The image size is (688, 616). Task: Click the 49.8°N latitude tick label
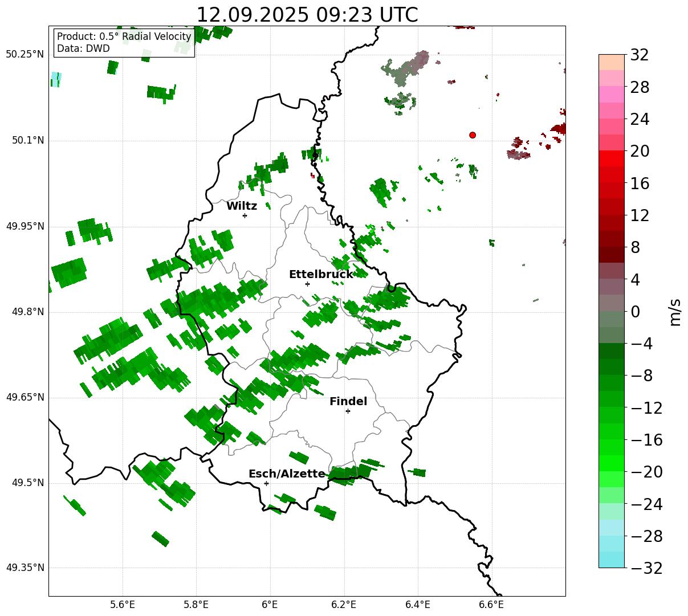point(27,312)
